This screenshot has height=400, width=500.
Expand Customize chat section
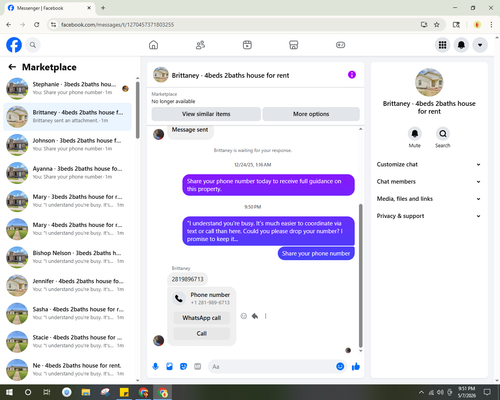pos(429,164)
